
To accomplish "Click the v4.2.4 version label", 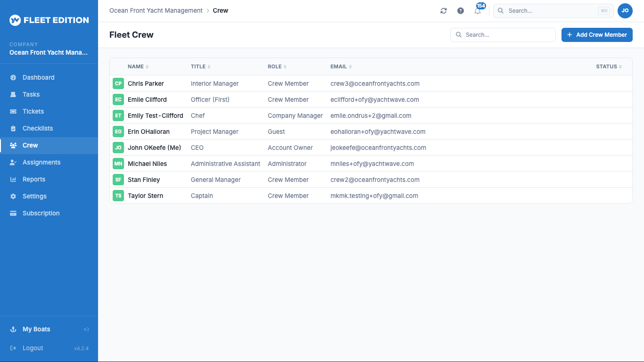I will (81, 348).
